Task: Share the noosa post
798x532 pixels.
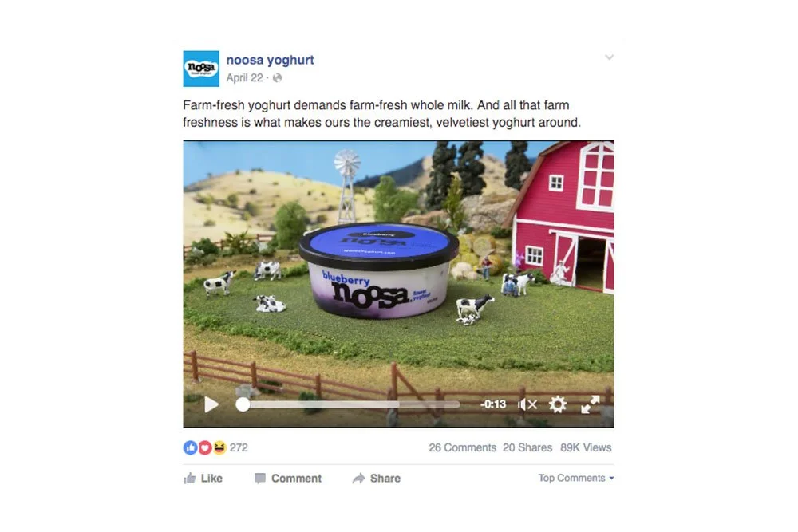Action: coord(377,478)
